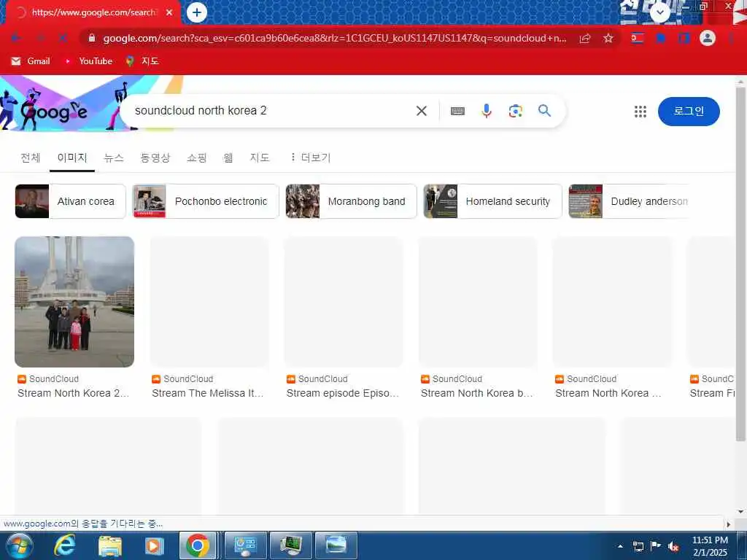Stop loading the page
The image size is (747, 560).
[63, 38]
